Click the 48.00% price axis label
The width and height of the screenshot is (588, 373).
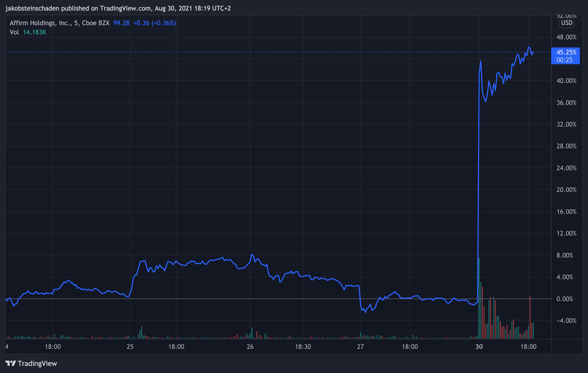pos(566,37)
